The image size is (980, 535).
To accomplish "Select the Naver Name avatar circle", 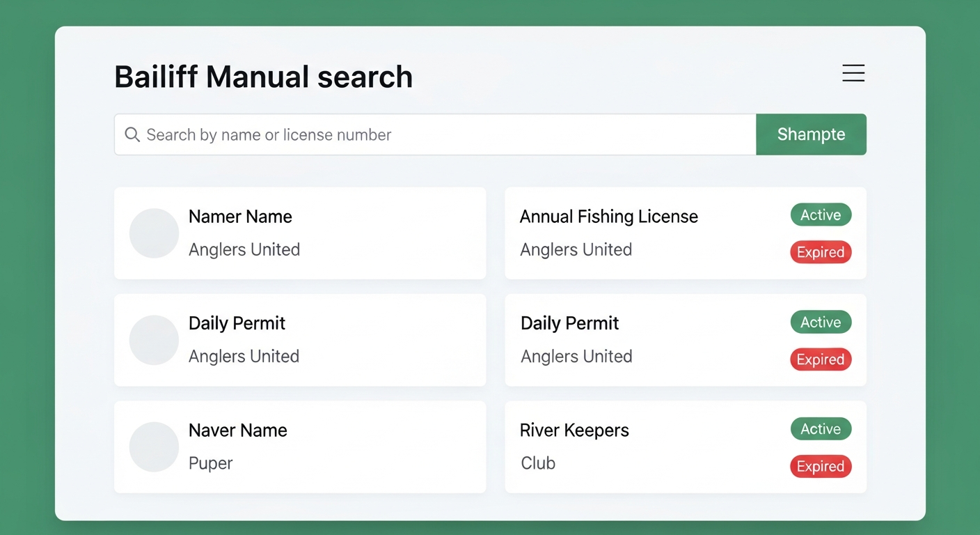I will 154,447.
